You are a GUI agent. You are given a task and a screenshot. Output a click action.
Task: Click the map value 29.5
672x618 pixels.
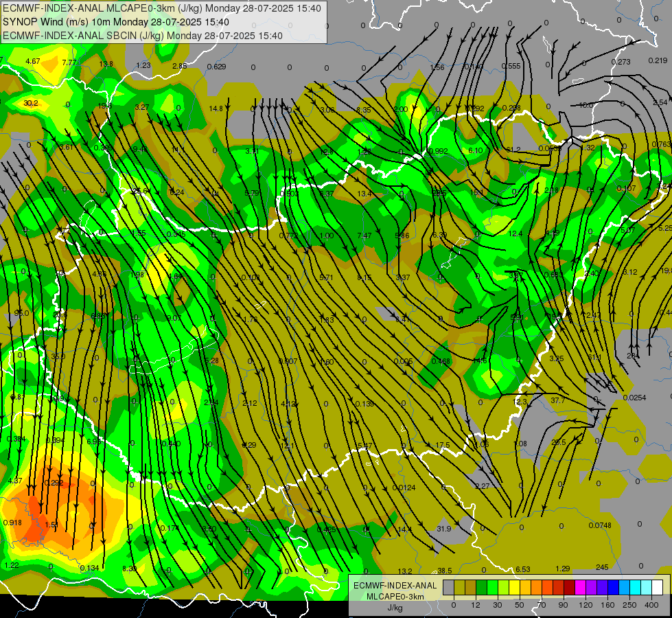coord(559,442)
